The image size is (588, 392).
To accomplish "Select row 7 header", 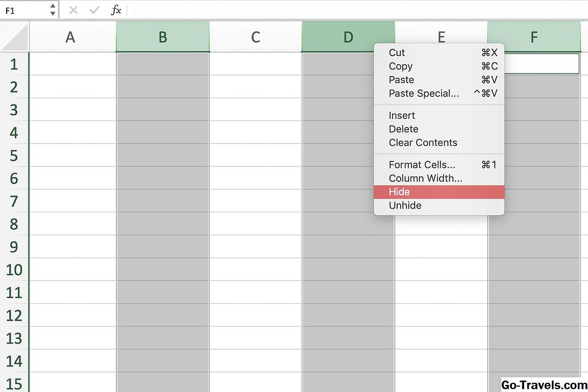I will [x=14, y=201].
